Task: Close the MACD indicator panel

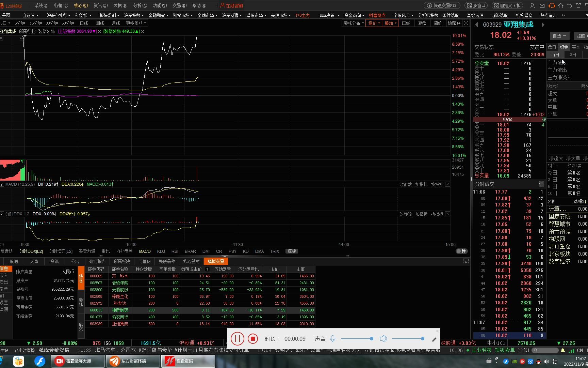Action: coord(447,184)
